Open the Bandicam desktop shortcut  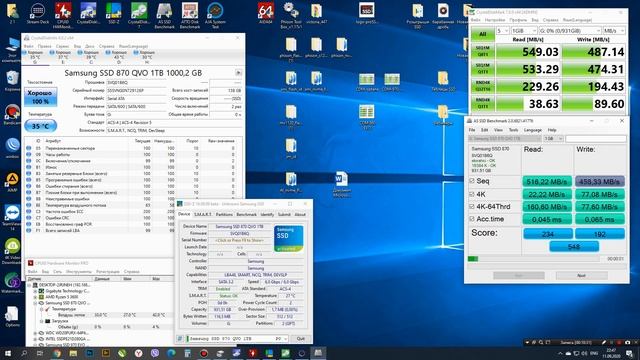tap(12, 115)
